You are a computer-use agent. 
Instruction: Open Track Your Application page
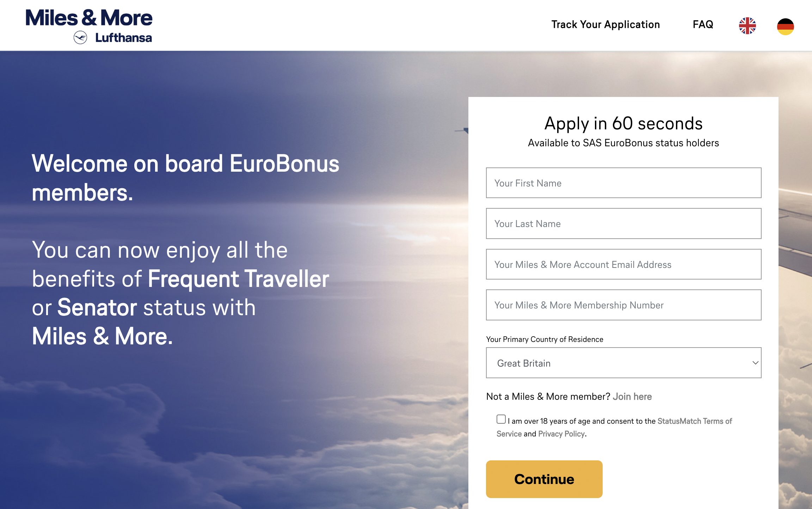605,24
